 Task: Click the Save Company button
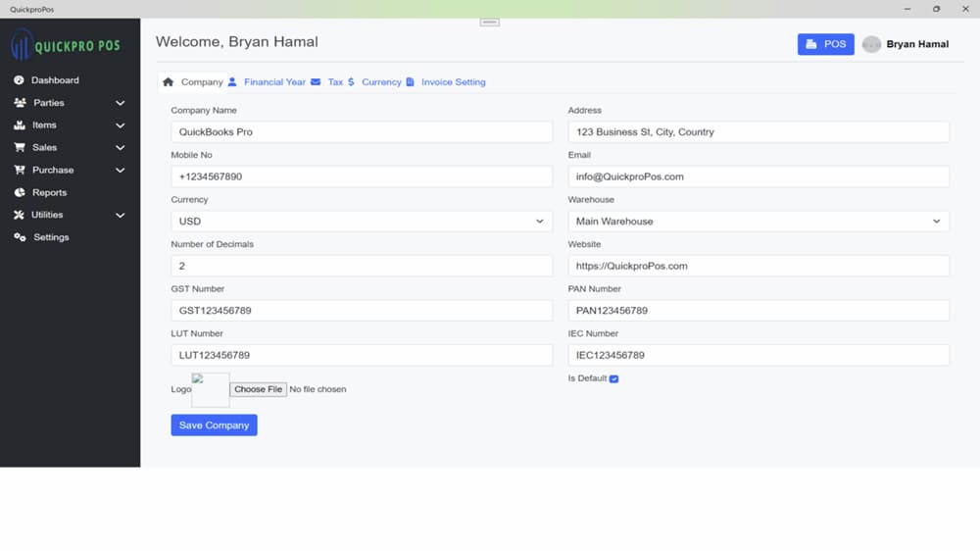pos(214,426)
